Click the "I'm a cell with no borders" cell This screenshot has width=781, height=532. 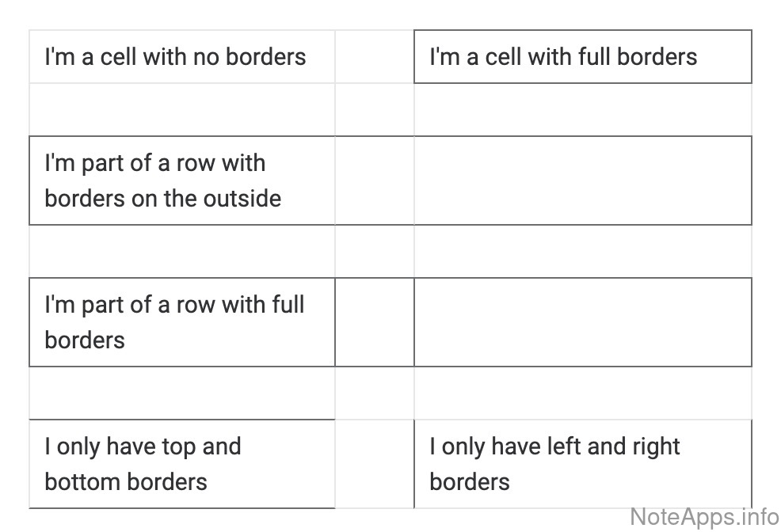click(182, 57)
